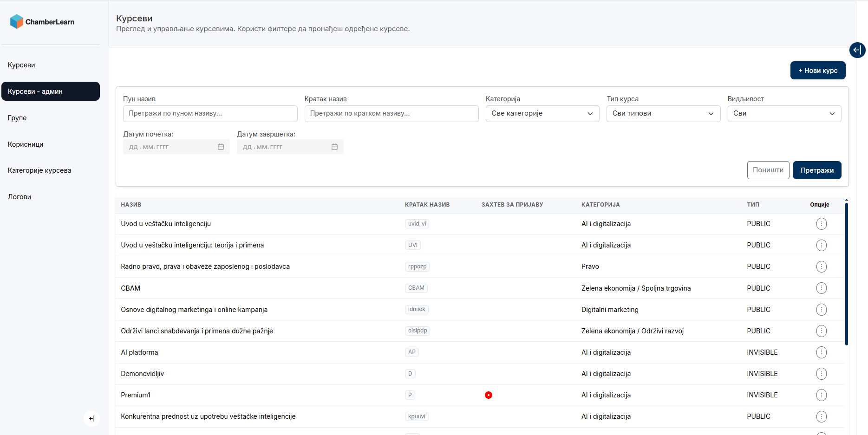This screenshot has width=868, height=435.
Task: Click the dark round collapse arrow at top right
Action: pos(857,50)
